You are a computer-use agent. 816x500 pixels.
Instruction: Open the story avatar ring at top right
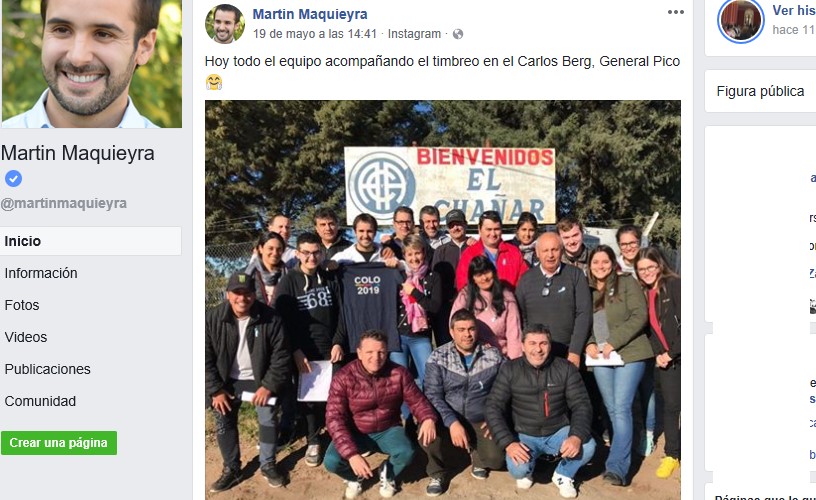tap(740, 20)
